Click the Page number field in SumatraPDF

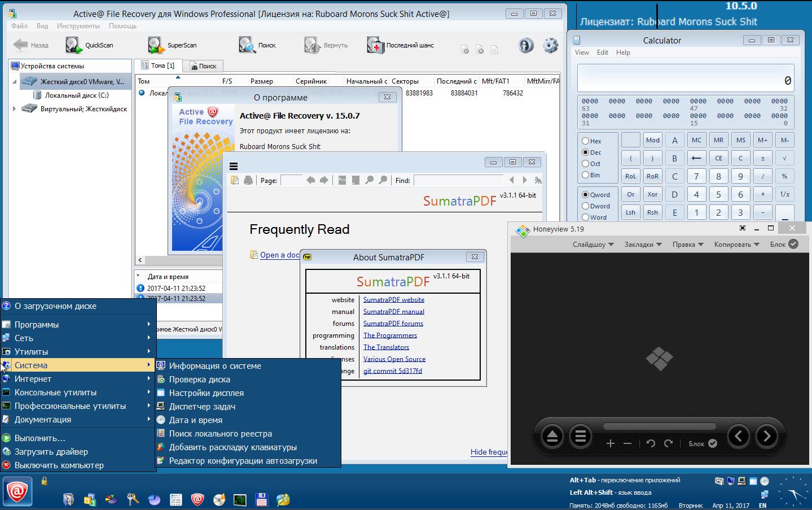291,180
